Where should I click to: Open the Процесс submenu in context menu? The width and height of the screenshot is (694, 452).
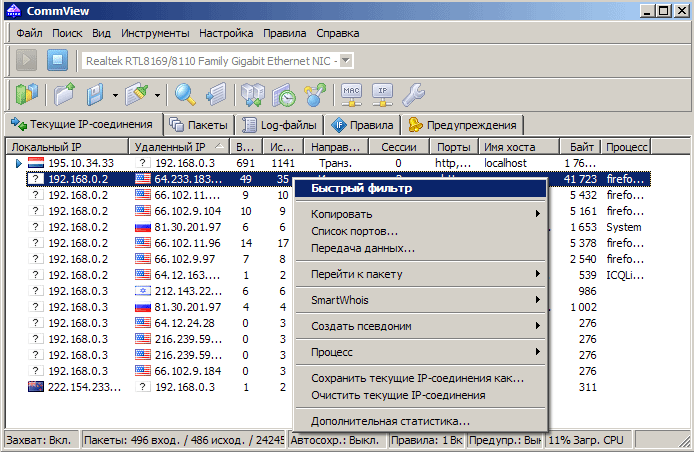click(x=420, y=352)
